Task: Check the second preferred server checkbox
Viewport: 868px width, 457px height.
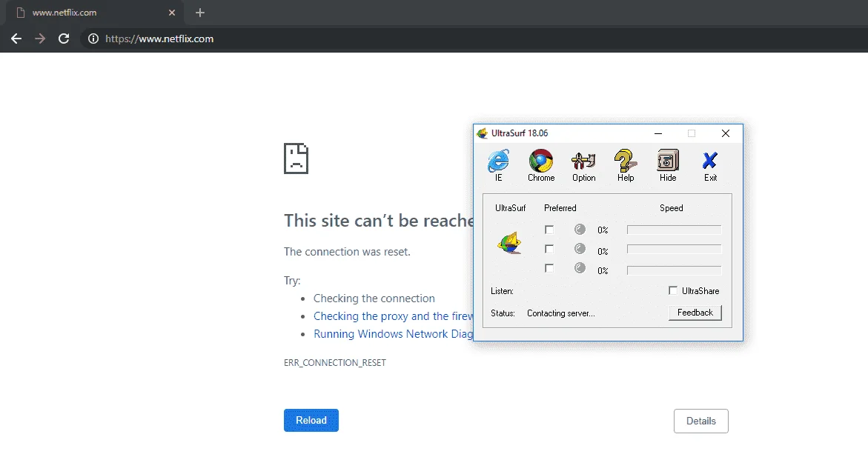Action: (x=549, y=249)
